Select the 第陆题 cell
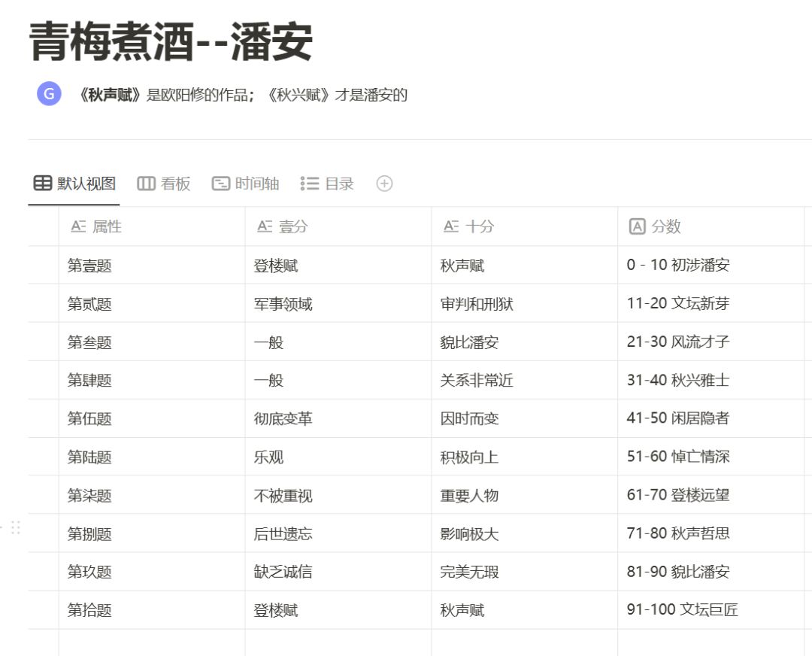Viewport: 812px width, 656px height. [x=152, y=457]
